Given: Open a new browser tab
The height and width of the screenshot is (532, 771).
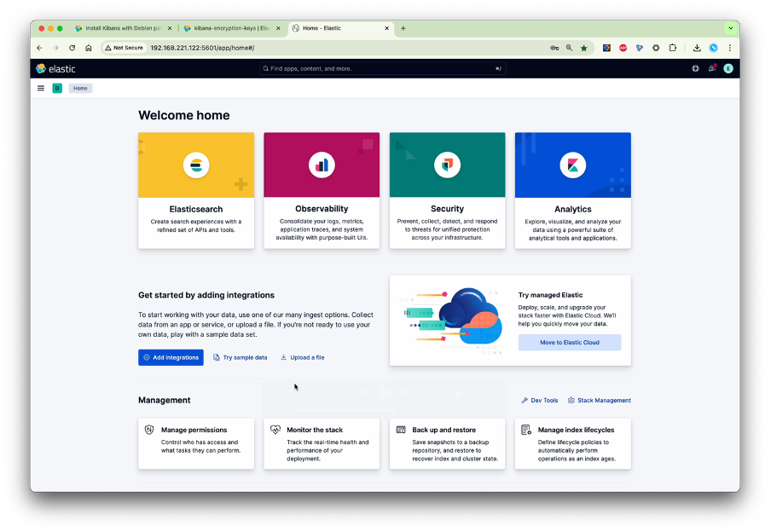Looking at the screenshot, I should tap(403, 28).
